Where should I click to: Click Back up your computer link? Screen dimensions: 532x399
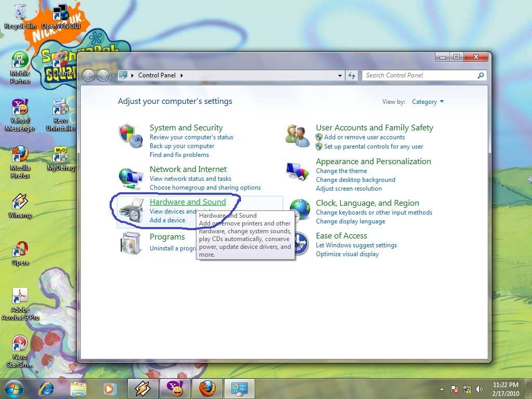pyautogui.click(x=182, y=146)
